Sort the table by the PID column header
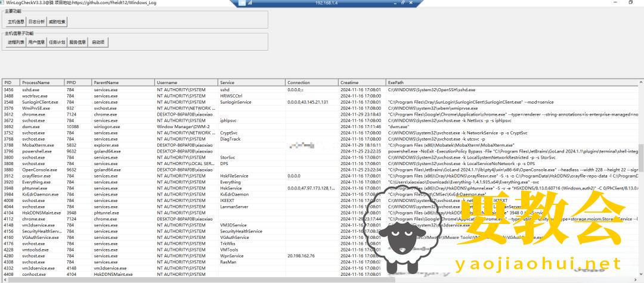 (x=10, y=82)
